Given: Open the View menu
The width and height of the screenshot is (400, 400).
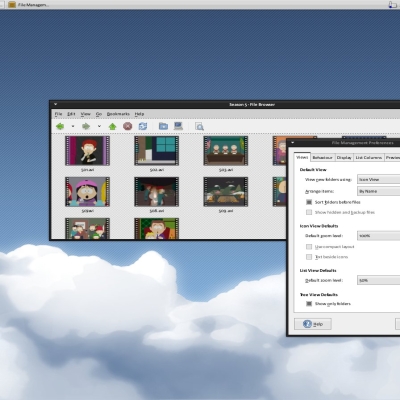Looking at the screenshot, I should pyautogui.click(x=86, y=114).
